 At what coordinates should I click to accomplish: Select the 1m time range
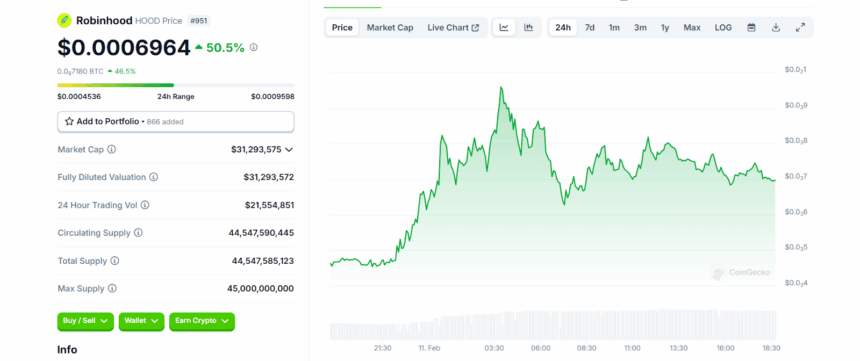click(614, 27)
